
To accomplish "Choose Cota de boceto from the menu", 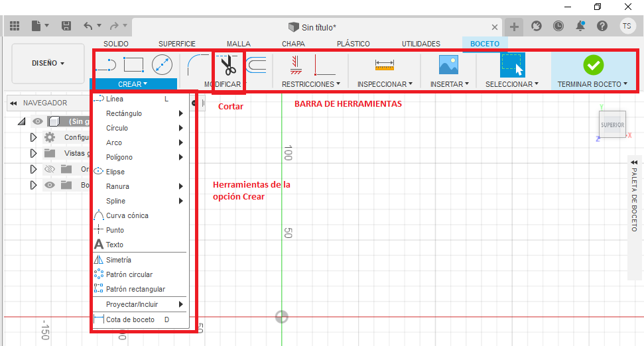I will 140,319.
